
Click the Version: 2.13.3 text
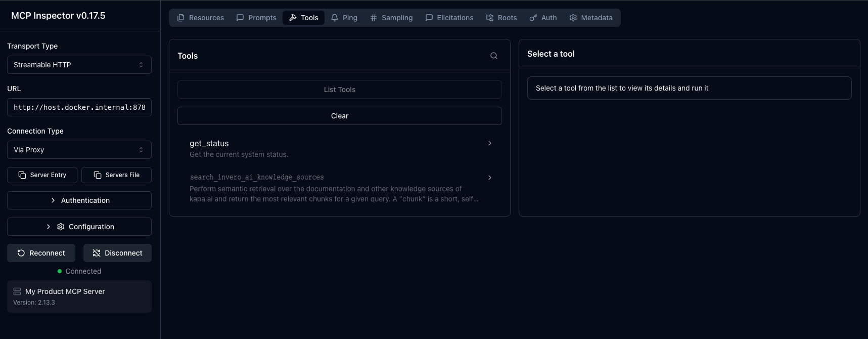click(x=34, y=303)
